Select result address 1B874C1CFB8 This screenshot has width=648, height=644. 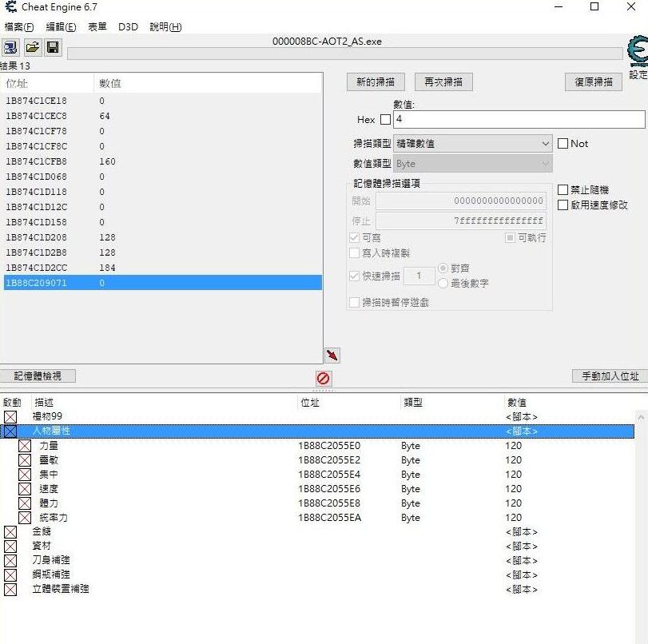[36, 161]
